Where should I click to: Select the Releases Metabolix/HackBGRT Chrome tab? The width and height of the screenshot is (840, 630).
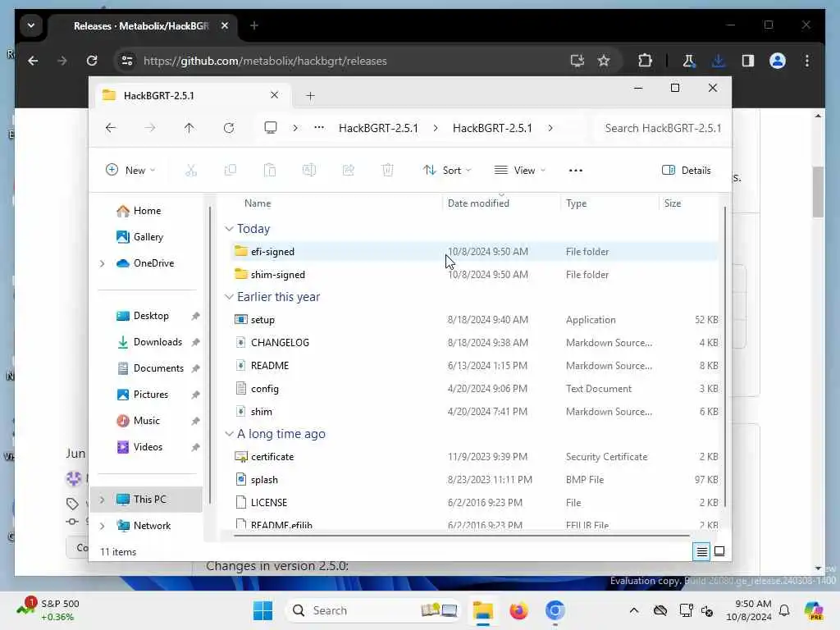pyautogui.click(x=141, y=25)
